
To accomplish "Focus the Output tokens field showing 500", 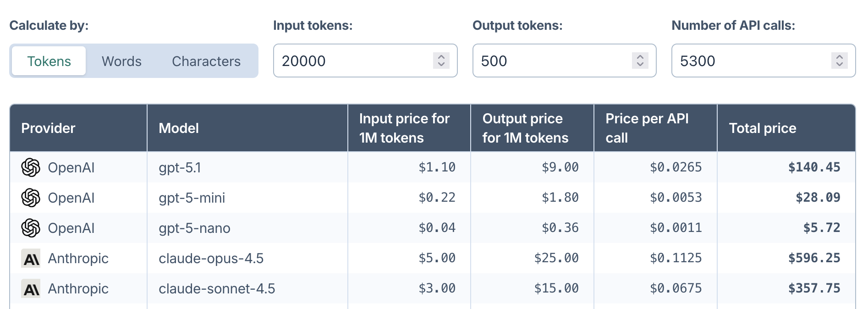I will (x=550, y=61).
